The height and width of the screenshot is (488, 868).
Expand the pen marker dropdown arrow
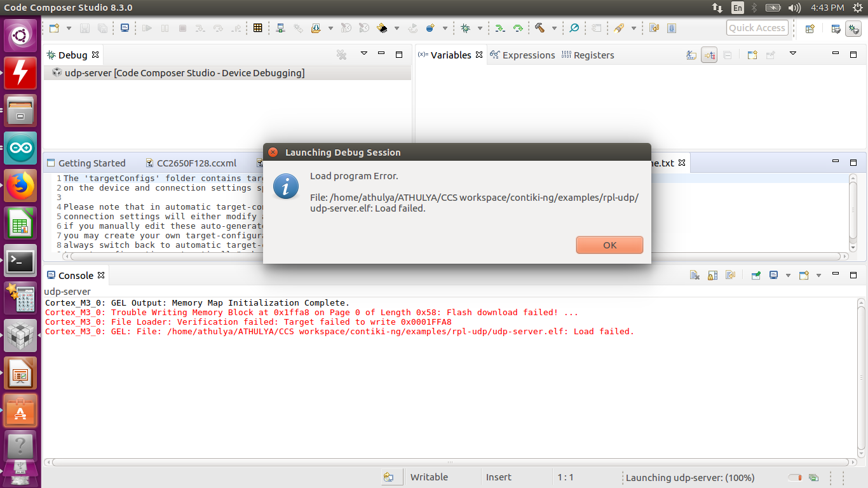point(633,28)
